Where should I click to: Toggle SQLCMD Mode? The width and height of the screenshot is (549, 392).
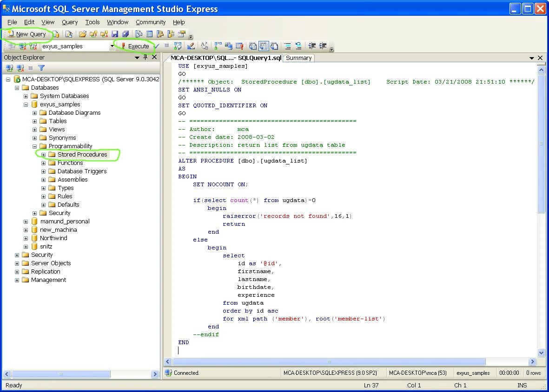click(x=239, y=46)
